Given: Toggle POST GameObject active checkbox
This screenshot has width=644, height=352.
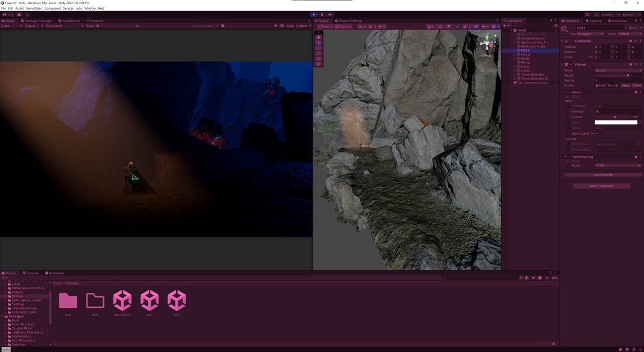Looking at the screenshot, I should click(x=573, y=28).
